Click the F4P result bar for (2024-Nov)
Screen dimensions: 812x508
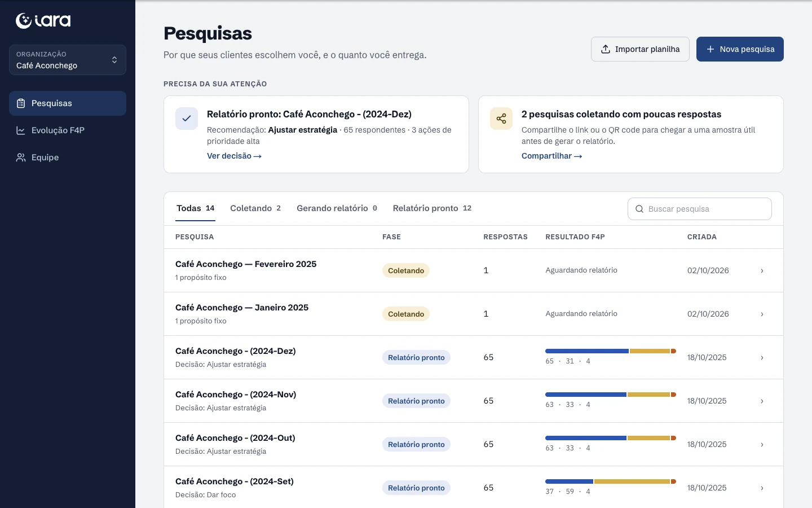[x=611, y=395]
